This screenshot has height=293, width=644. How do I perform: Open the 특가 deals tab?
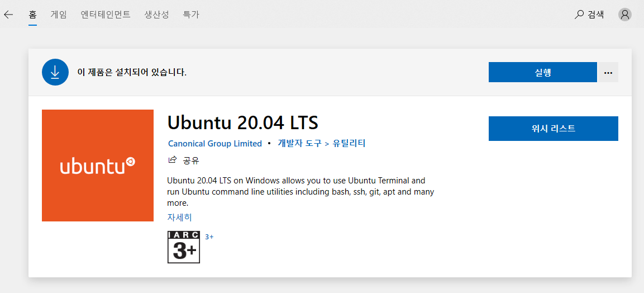pyautogui.click(x=191, y=15)
